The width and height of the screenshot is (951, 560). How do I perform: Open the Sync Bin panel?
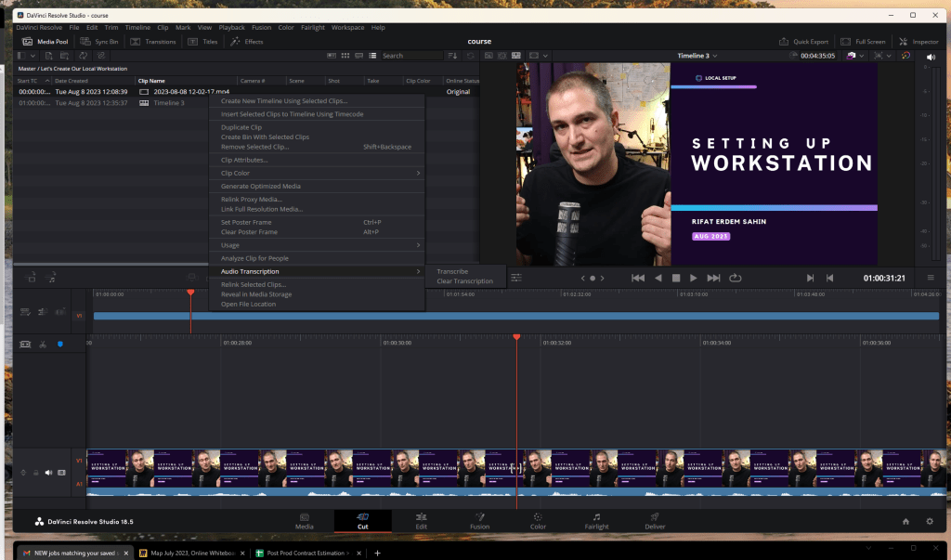click(99, 41)
